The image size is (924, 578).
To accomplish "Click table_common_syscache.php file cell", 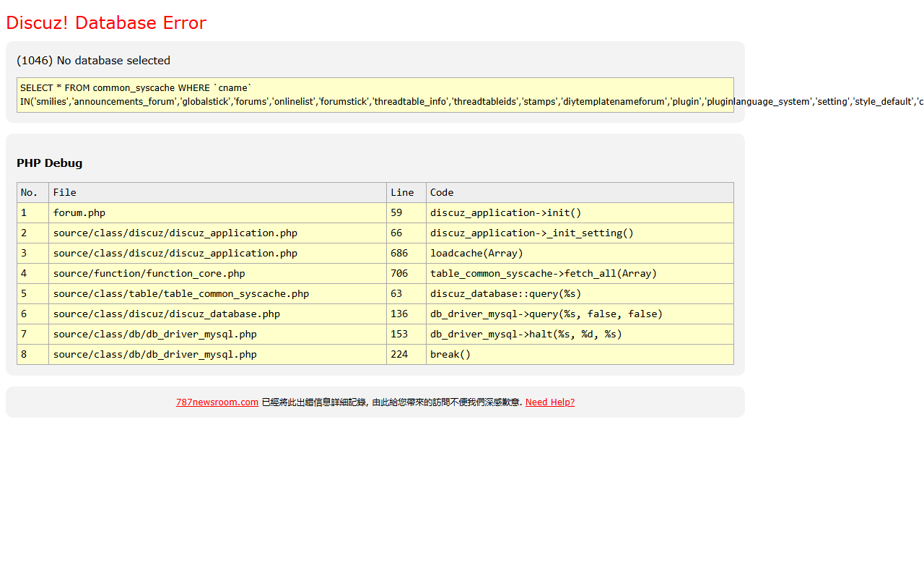I will (x=218, y=294).
